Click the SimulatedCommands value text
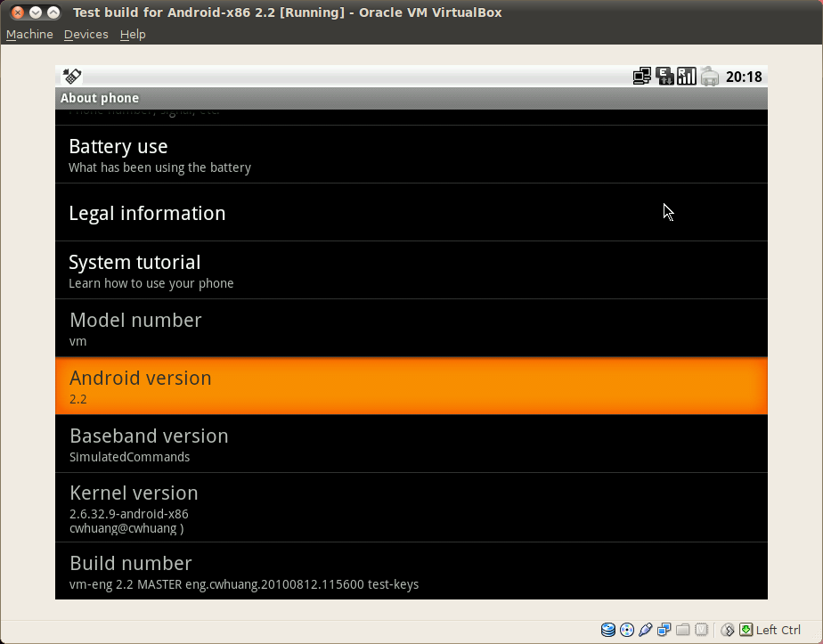823x644 pixels. [x=130, y=457]
